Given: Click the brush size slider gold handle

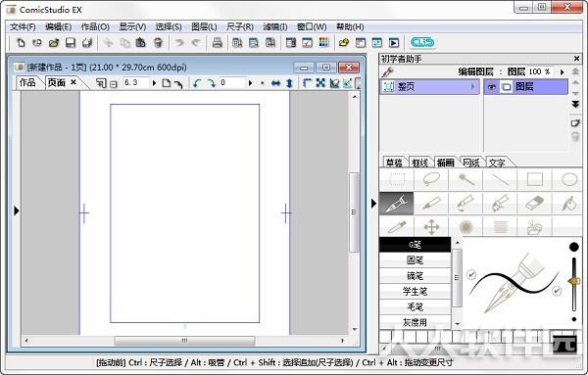Looking at the screenshot, I should [573, 281].
